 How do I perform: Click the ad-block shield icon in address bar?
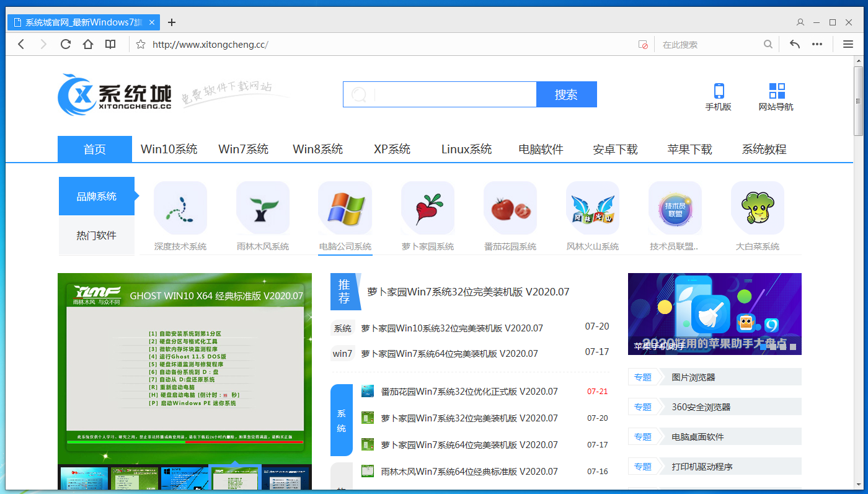click(643, 45)
